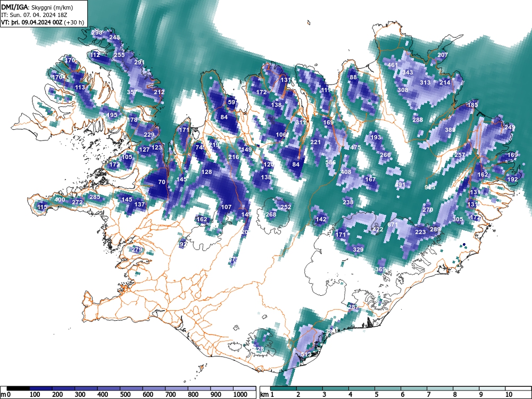The width and height of the screenshot is (532, 399).
Task: Select the map value 252
Action: point(286,207)
